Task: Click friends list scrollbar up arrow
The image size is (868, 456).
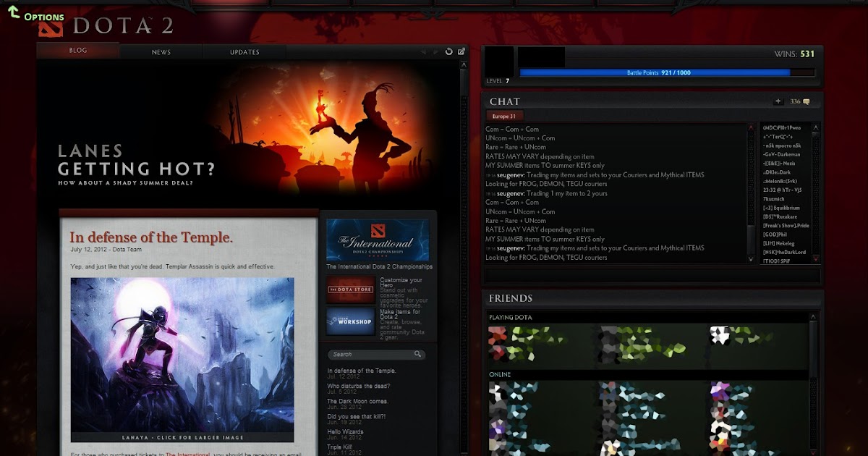Action: 814,317
